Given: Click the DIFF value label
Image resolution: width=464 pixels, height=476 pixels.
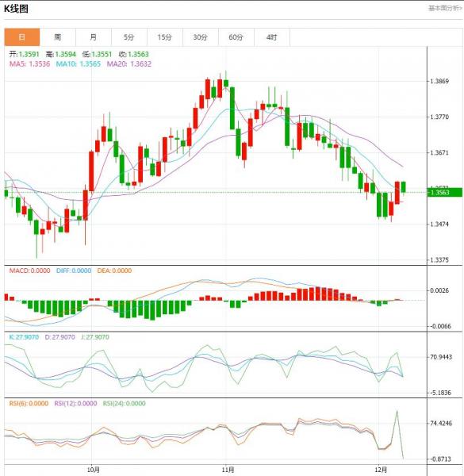Looking at the screenshot, I should pyautogui.click(x=74, y=271).
